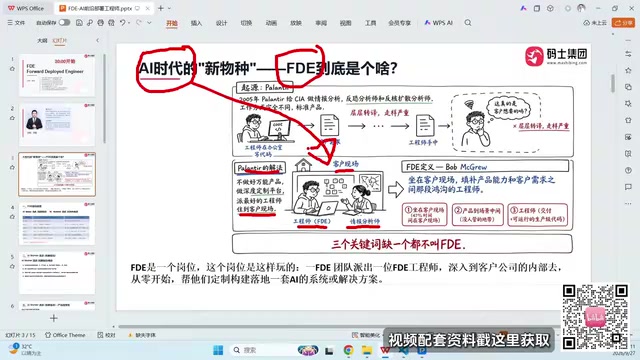Click the print preview icon
This screenshot has height=360, width=640.
point(111,23)
